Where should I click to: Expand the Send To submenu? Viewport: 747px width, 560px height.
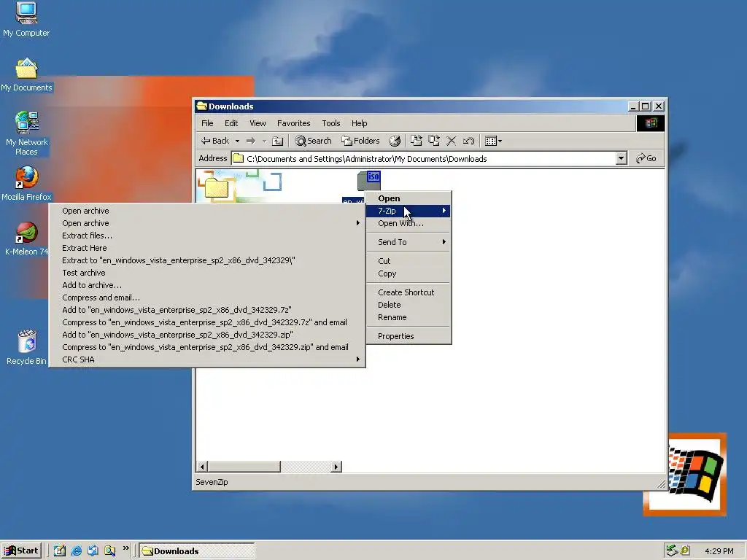(409, 242)
